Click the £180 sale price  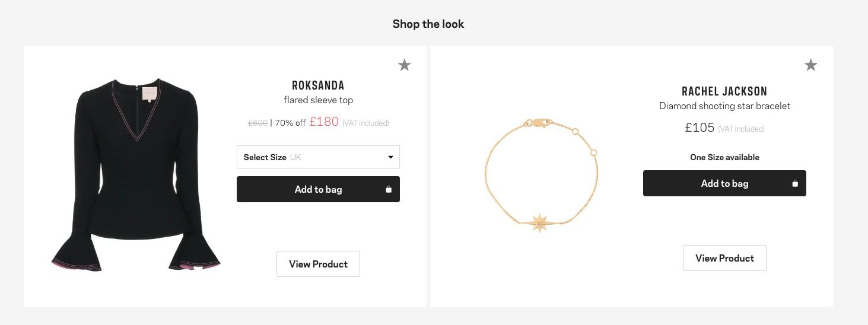(324, 122)
